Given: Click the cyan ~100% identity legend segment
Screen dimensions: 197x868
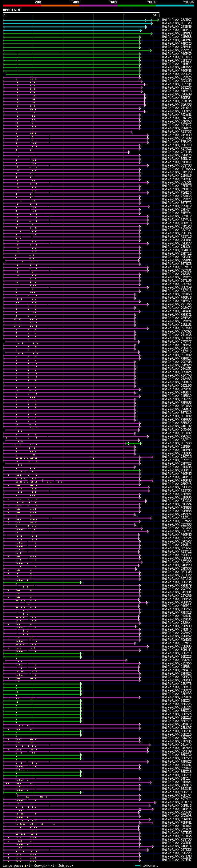Looking at the screenshot, I should pyautogui.click(x=175, y=6).
